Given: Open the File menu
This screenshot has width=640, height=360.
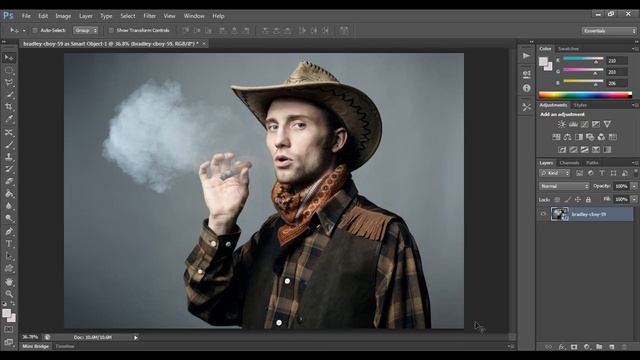Looking at the screenshot, I should [x=26, y=16].
